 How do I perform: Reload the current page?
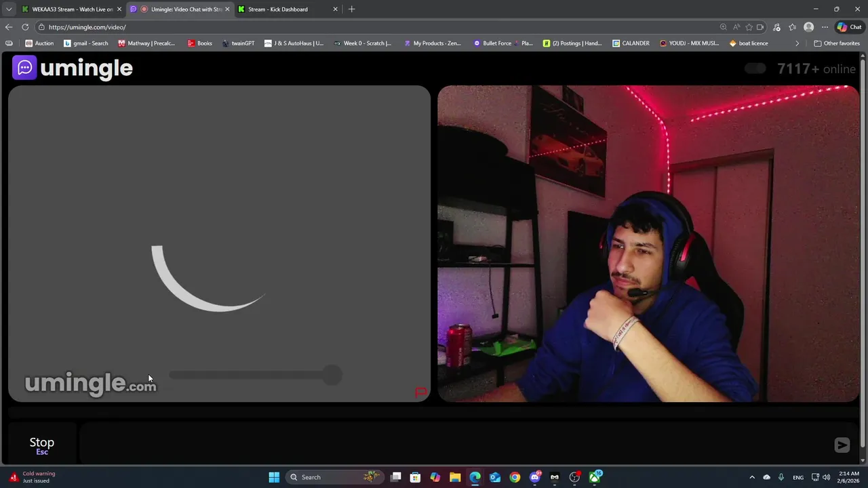[25, 27]
